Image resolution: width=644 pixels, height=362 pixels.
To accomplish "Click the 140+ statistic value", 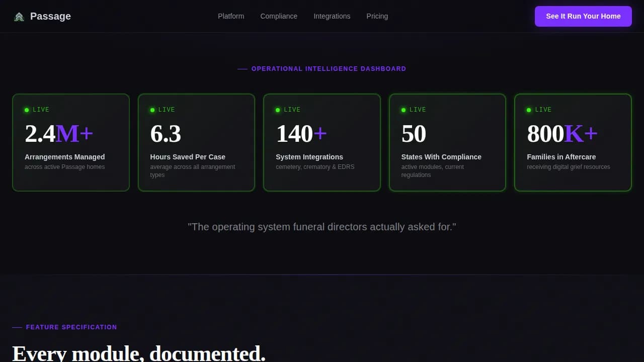I will click(x=301, y=134).
